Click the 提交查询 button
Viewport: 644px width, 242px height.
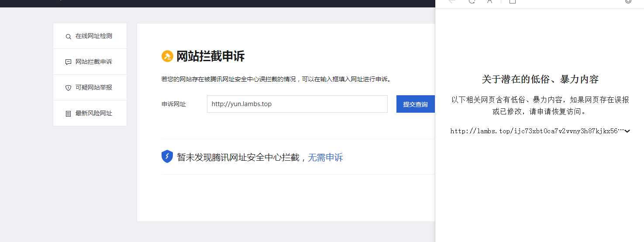(x=416, y=104)
